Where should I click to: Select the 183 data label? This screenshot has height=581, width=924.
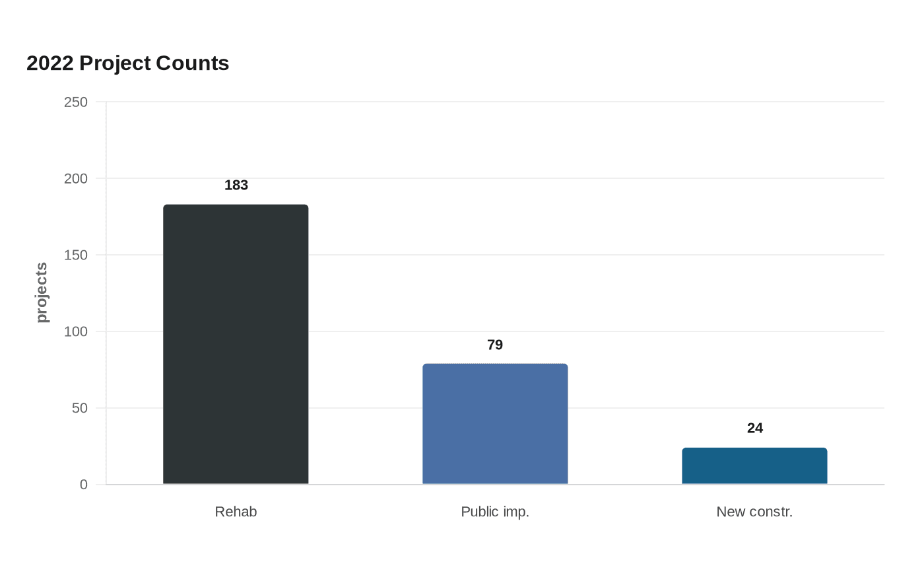click(236, 185)
